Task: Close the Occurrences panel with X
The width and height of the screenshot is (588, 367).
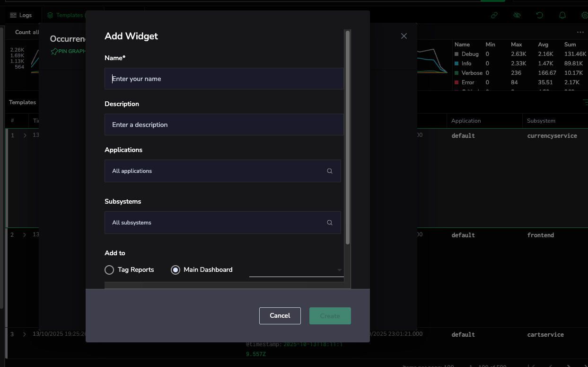Action: (404, 36)
